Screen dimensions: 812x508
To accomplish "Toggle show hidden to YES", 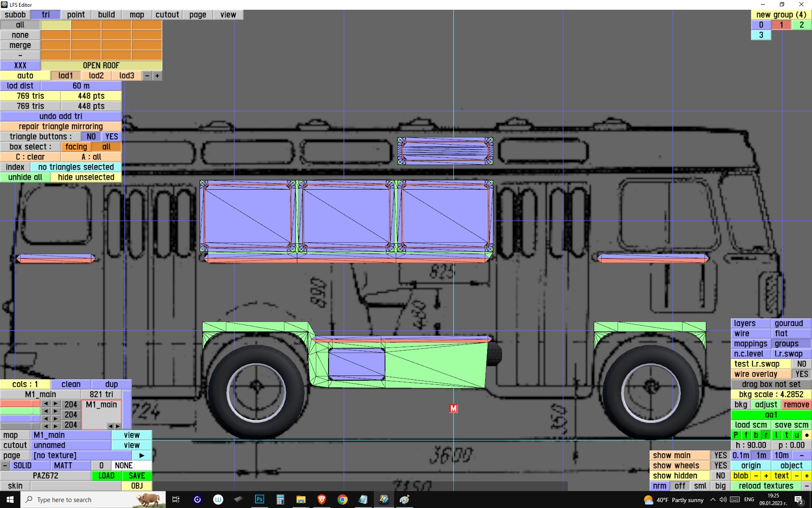I will [x=720, y=476].
